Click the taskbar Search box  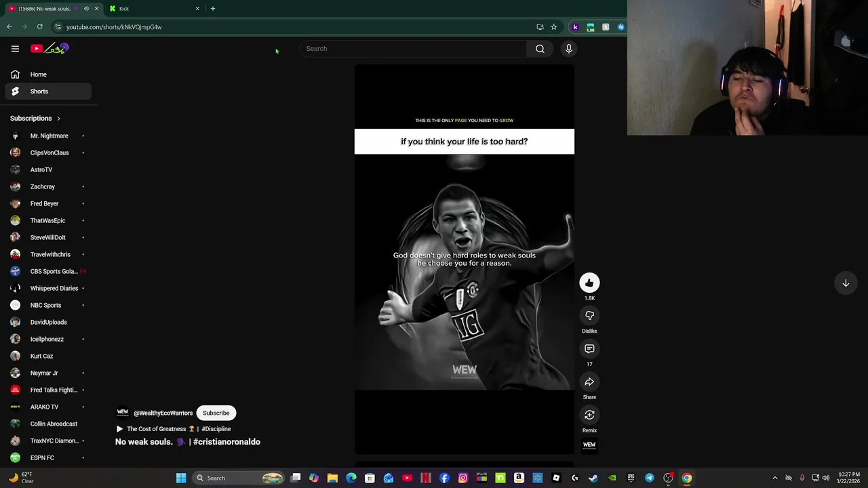237,478
